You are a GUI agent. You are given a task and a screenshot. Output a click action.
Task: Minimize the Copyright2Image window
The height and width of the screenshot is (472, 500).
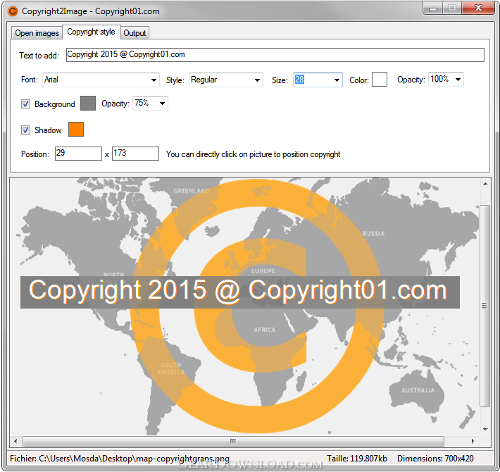point(433,8)
